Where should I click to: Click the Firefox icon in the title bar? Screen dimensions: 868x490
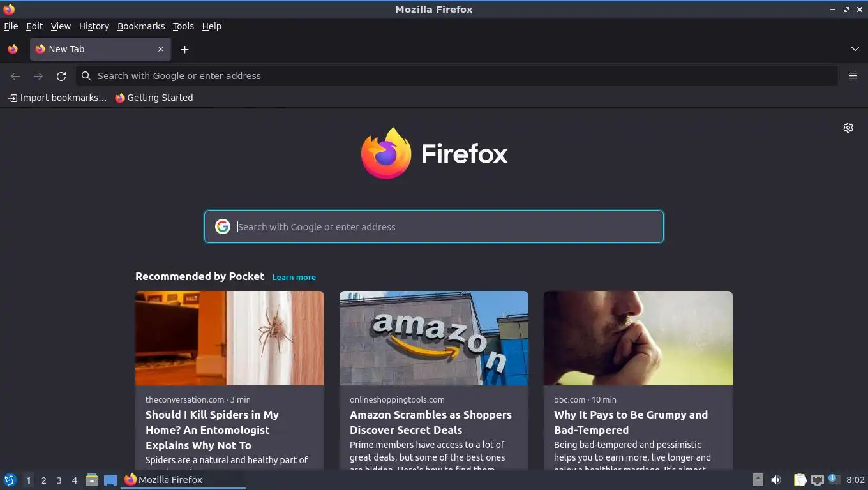(9, 9)
